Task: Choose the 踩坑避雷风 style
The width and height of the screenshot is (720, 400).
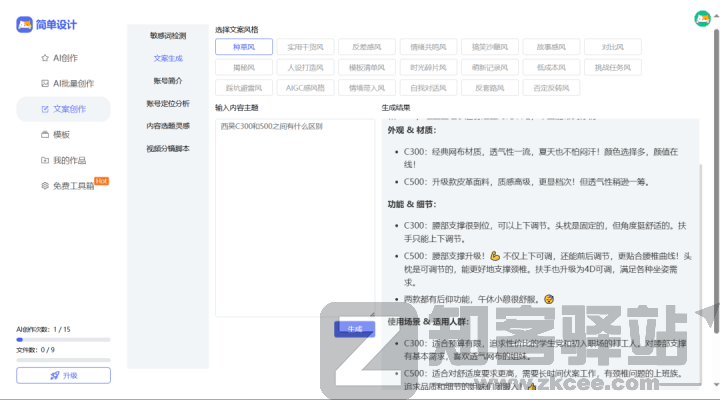Action: click(244, 88)
